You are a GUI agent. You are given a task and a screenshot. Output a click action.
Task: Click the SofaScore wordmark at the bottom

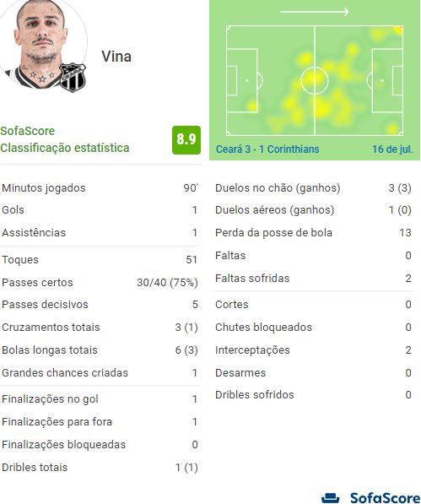pyautogui.click(x=385, y=498)
